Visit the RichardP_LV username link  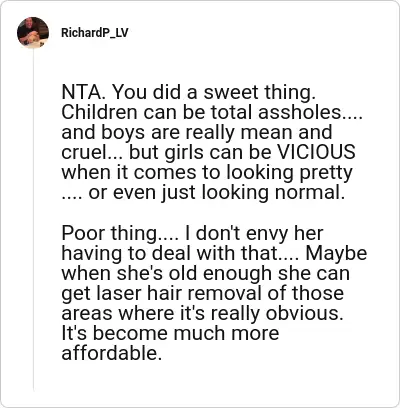(95, 33)
